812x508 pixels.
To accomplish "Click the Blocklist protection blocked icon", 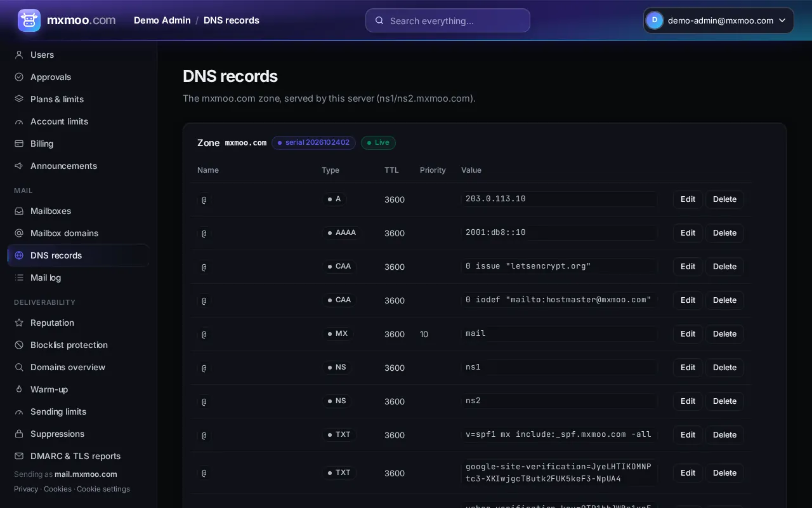I will (x=19, y=345).
